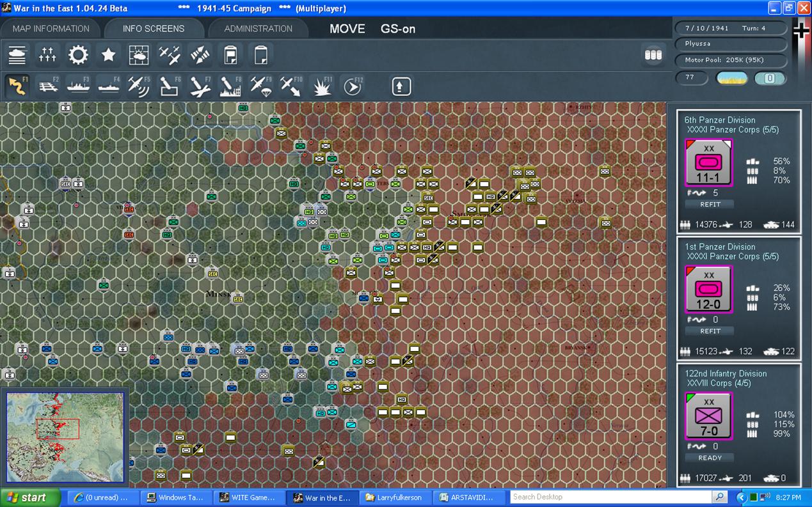Open the victory star icon screen
Image resolution: width=812 pixels, height=507 pixels.
click(x=109, y=55)
